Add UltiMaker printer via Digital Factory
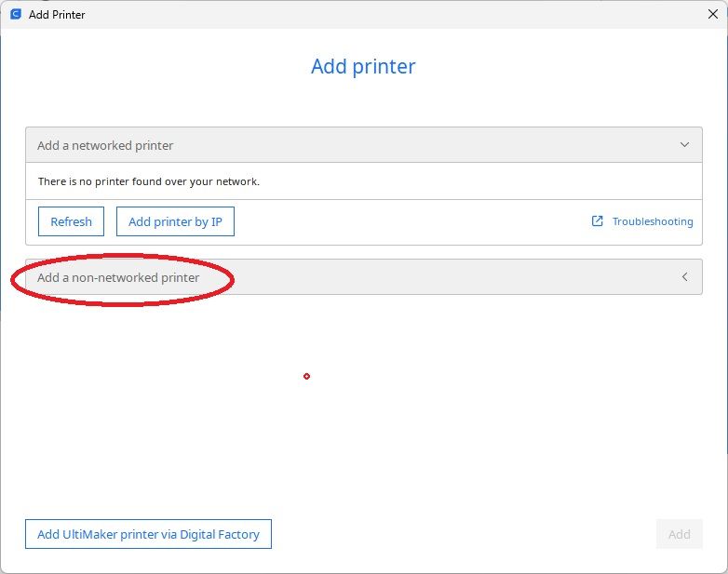Image resolution: width=728 pixels, height=574 pixels. (148, 534)
